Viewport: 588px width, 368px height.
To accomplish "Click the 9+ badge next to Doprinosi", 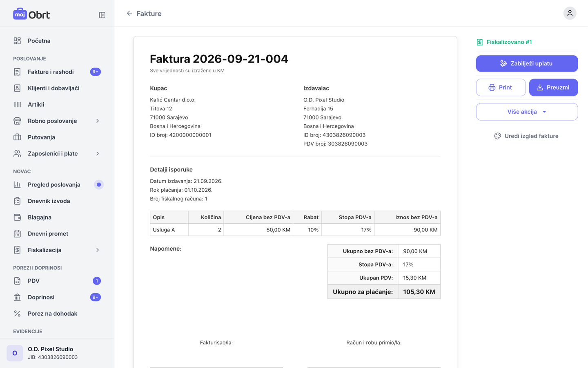I will tap(95, 297).
